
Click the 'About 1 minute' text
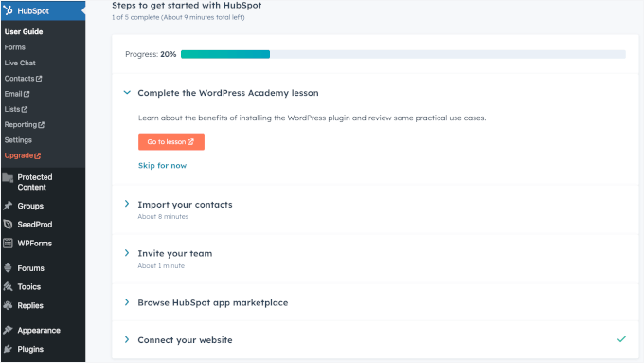coord(161,266)
